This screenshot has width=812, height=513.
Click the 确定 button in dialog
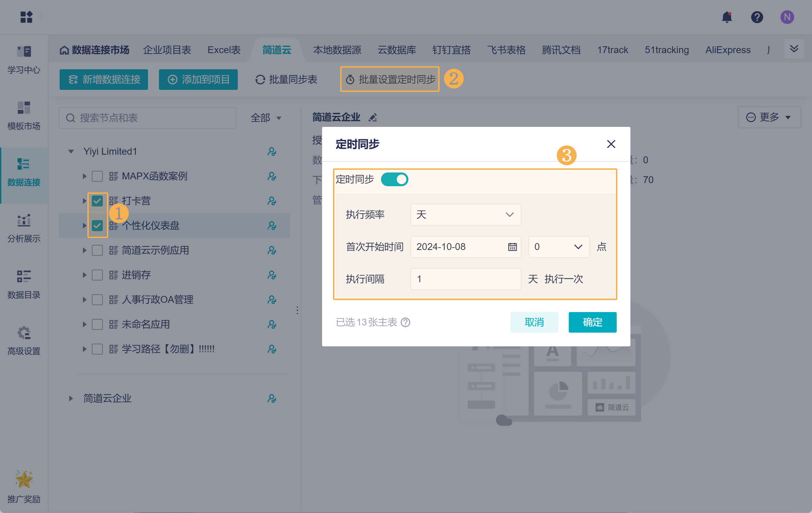point(592,322)
